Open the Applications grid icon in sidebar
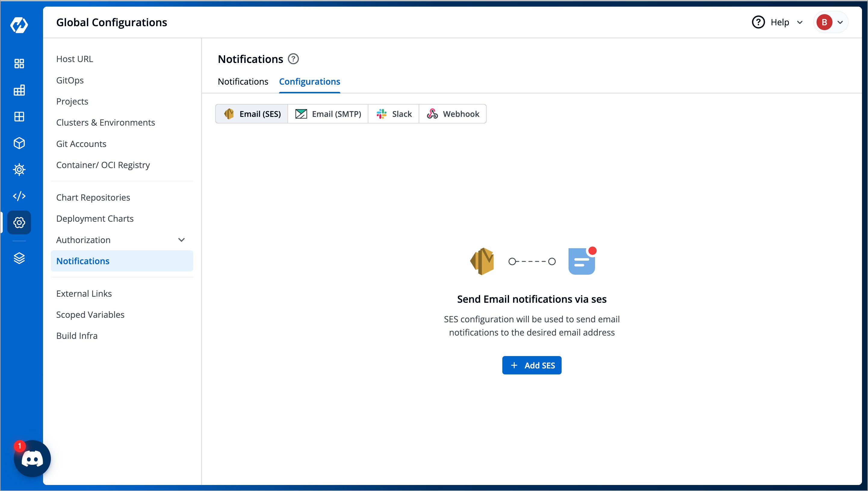 [19, 63]
